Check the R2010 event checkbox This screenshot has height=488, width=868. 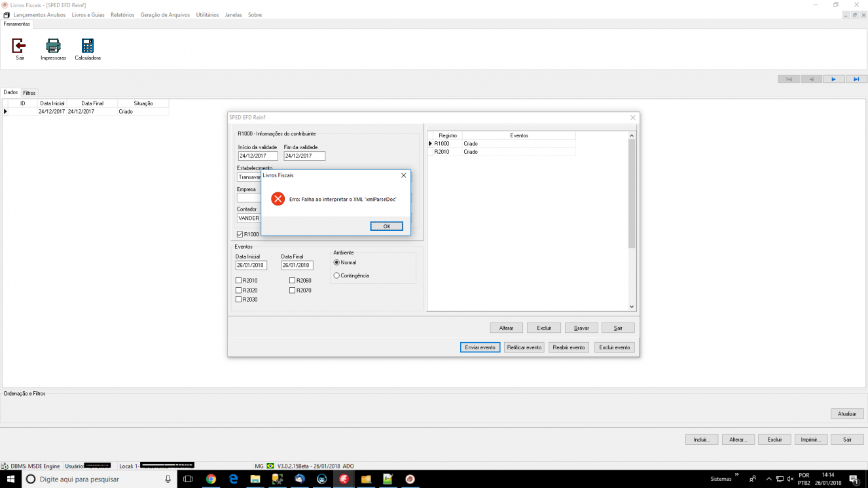pyautogui.click(x=239, y=281)
